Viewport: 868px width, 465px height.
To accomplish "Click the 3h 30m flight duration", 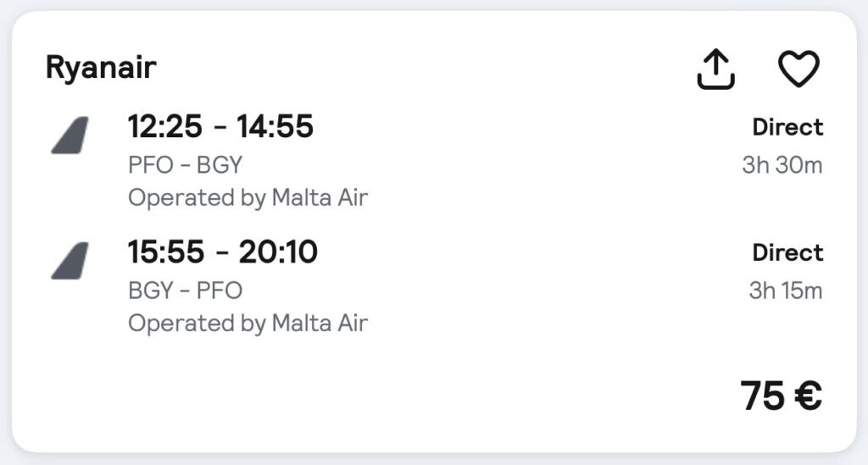I will pos(782,165).
